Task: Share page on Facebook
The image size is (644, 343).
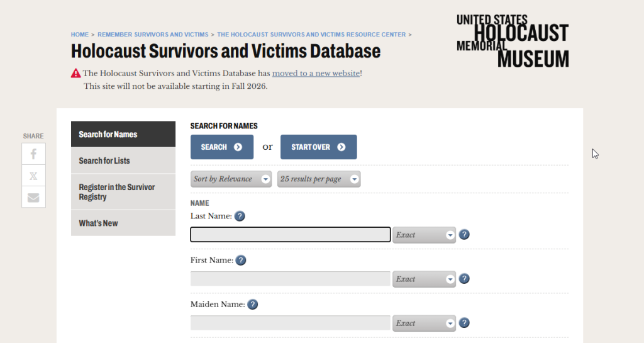Action: (34, 154)
